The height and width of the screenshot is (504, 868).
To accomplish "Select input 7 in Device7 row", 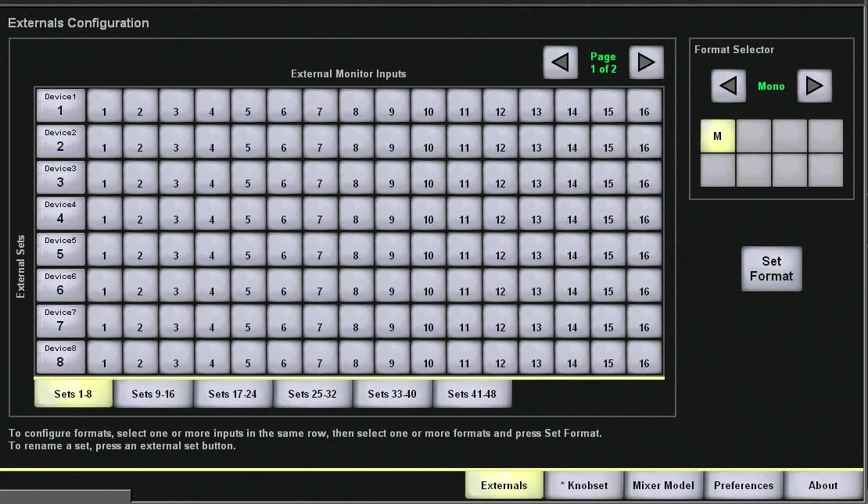I will coord(320,321).
